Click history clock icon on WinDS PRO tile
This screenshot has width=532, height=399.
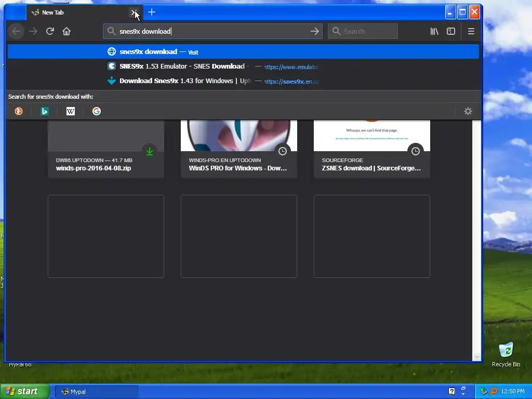click(283, 151)
